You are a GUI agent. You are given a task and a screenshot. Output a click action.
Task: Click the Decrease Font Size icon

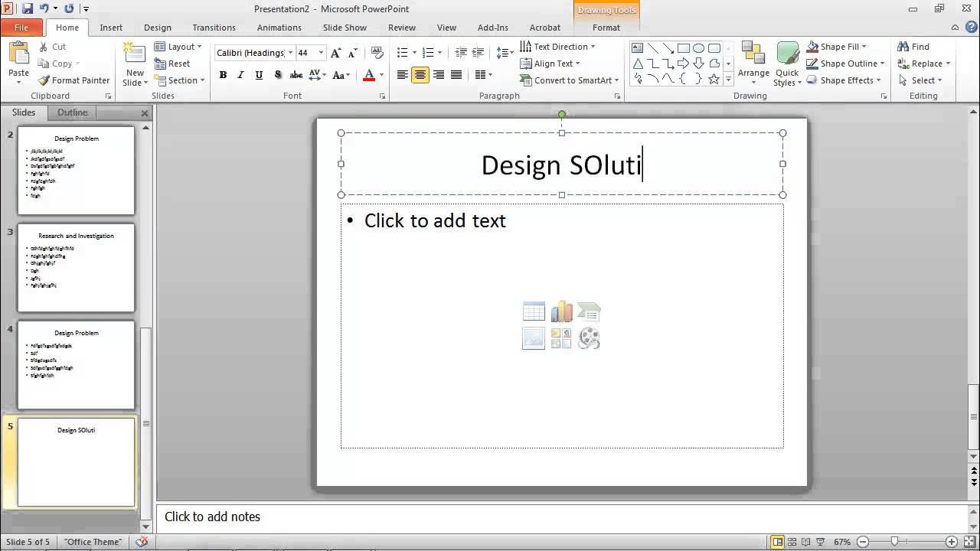(351, 53)
